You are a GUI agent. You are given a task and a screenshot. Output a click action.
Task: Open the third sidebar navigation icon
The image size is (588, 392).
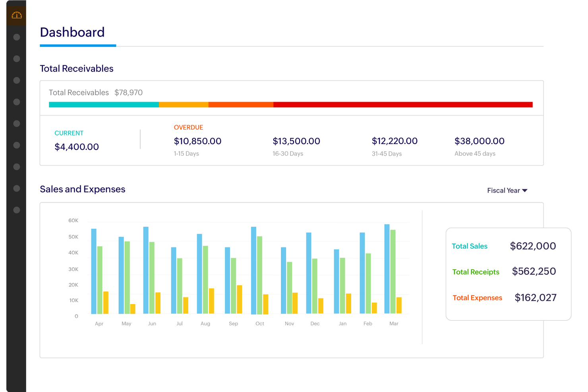pos(16,80)
